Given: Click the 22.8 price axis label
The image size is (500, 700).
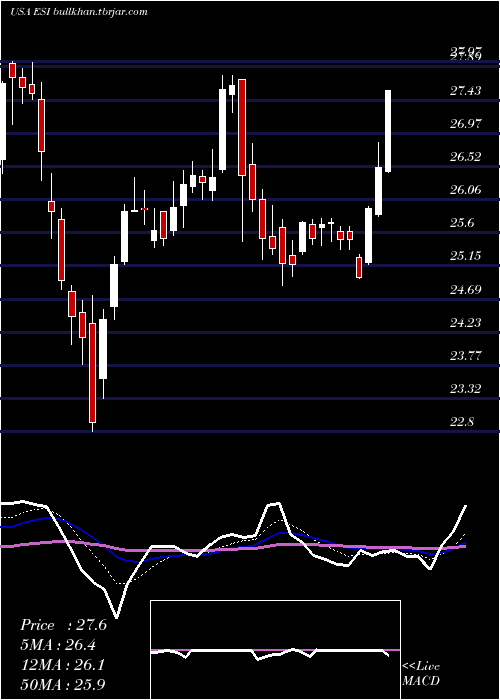Looking at the screenshot, I should 462,422.
